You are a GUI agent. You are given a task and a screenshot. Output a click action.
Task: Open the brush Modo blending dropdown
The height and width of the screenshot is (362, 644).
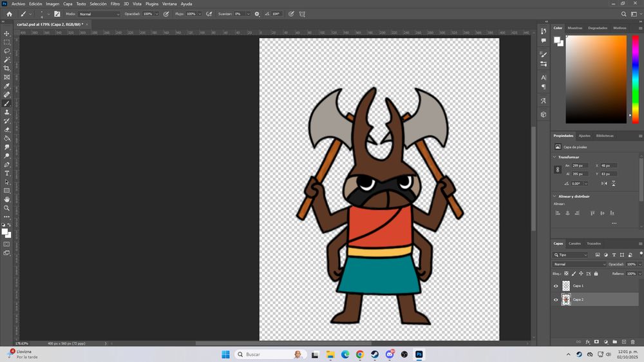point(99,14)
